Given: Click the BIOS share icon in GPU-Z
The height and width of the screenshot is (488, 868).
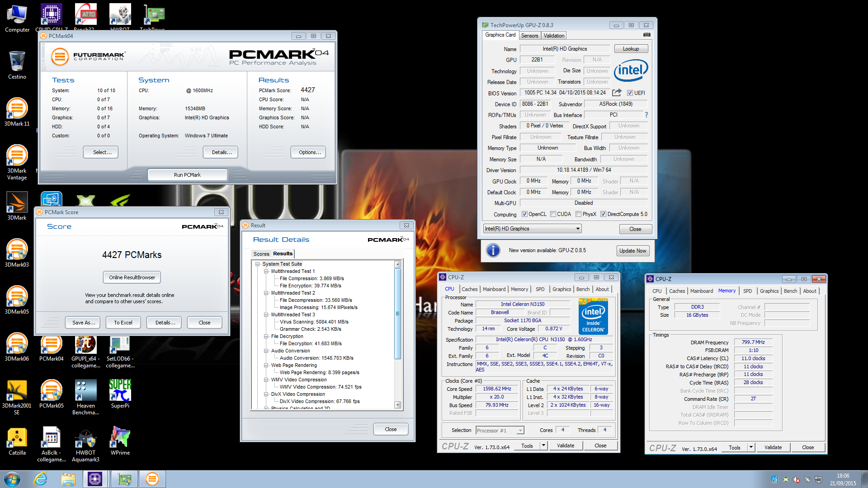Looking at the screenshot, I should tap(617, 93).
